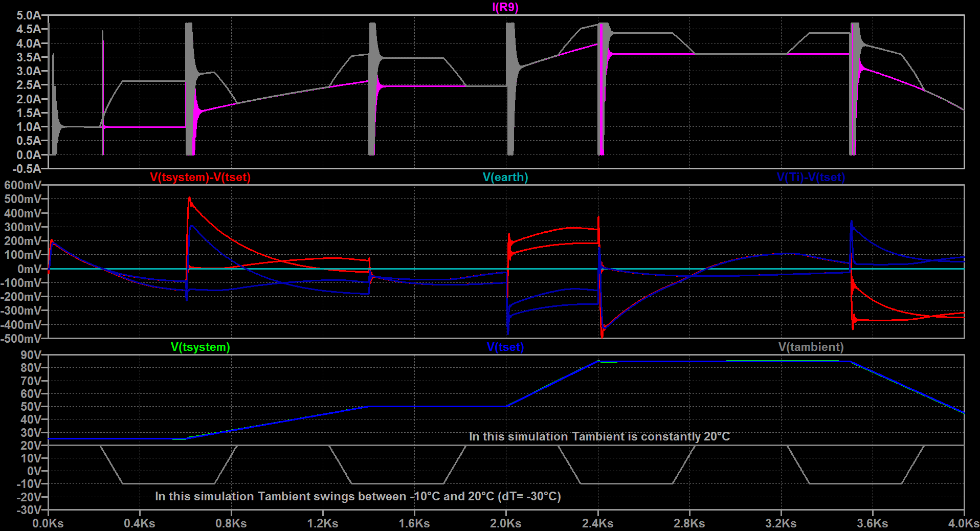This screenshot has height=531, width=980.
Task: Click the green V(tsystem) label
Action: point(201,347)
